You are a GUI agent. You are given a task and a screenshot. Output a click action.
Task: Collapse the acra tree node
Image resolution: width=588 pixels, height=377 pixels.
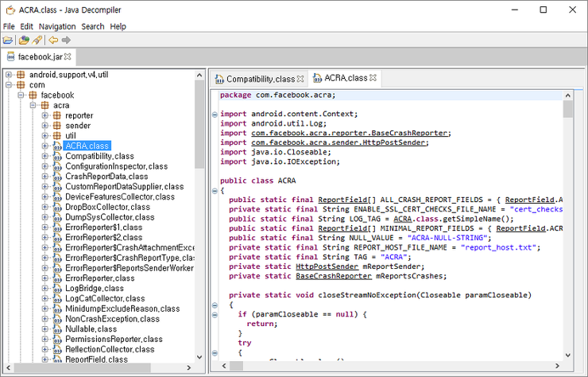33,105
